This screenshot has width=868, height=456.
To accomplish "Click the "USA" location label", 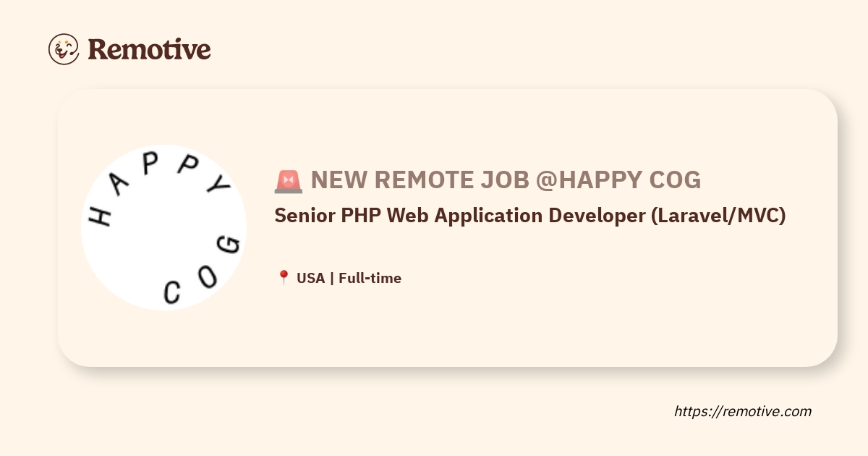I will pyautogui.click(x=310, y=278).
